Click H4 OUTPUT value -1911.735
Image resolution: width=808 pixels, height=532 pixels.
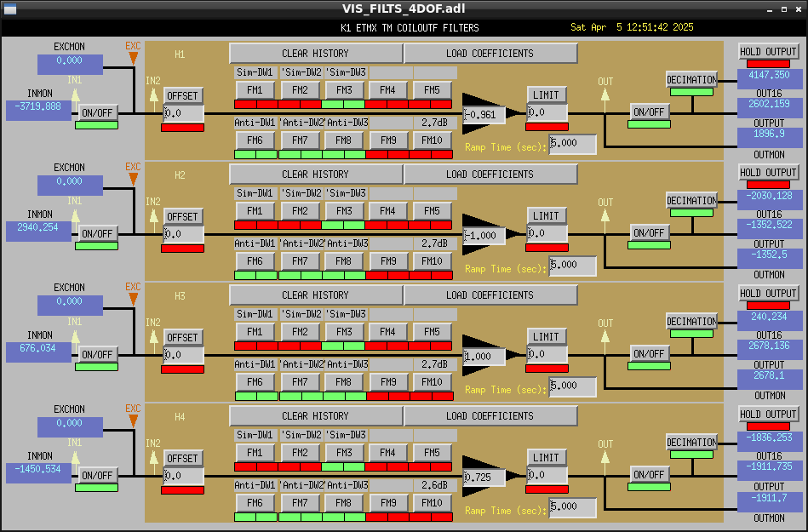769,470
